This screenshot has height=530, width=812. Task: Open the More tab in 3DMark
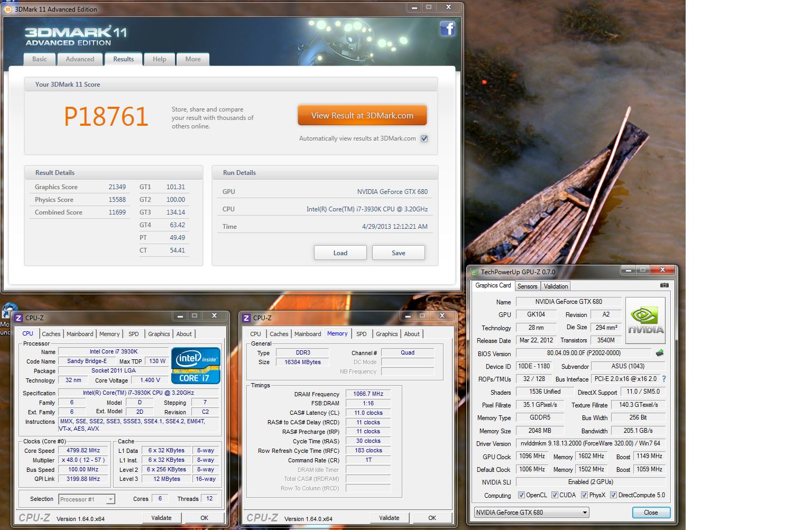coord(193,59)
